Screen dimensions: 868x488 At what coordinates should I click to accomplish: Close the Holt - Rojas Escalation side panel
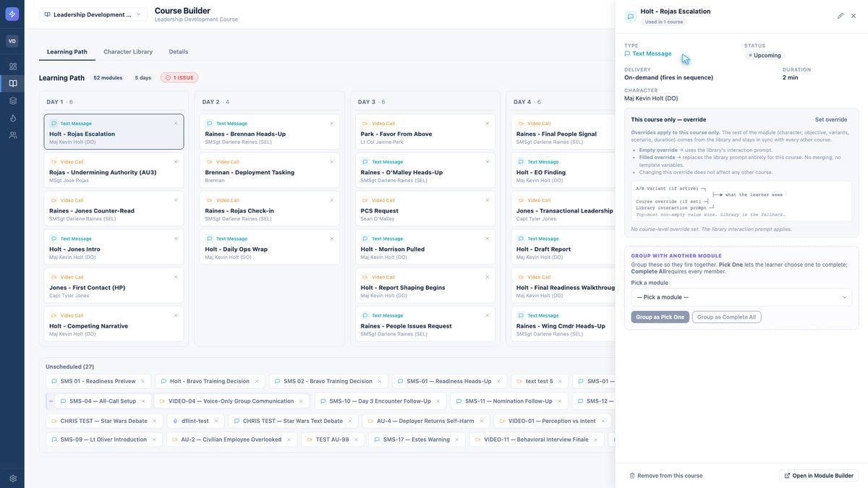click(x=854, y=15)
